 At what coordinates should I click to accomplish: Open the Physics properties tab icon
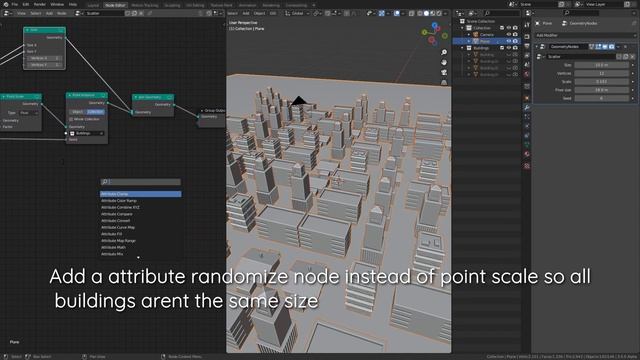tap(527, 126)
